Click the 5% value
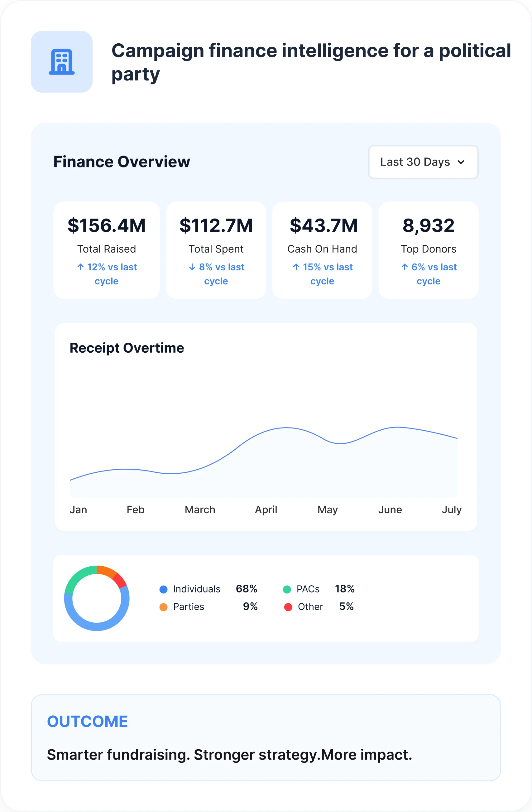Screen dimensions: 532x812 tap(347, 607)
